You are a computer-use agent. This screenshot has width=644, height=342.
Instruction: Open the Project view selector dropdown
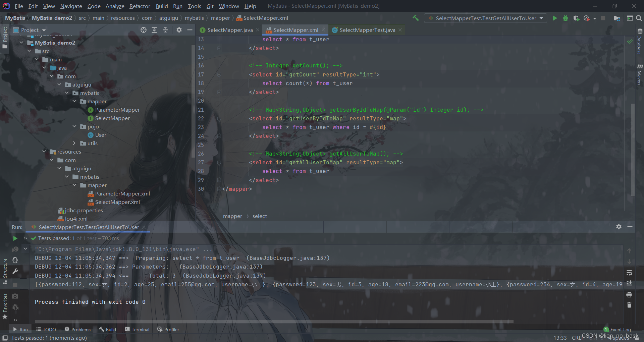(x=30, y=30)
